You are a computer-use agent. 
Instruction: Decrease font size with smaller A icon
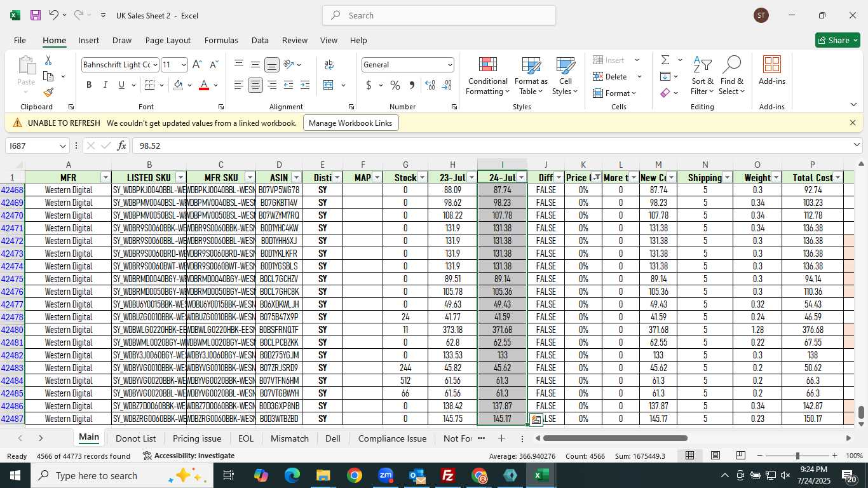pyautogui.click(x=214, y=65)
